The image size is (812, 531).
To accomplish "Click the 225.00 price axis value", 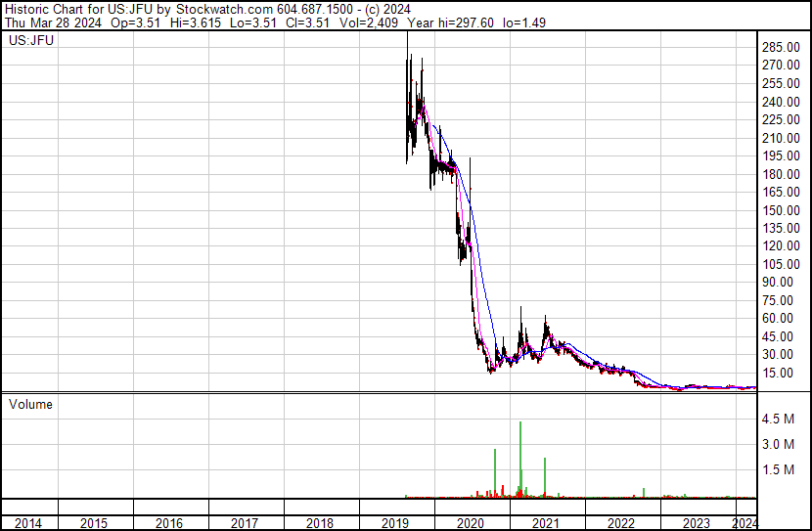I will pyautogui.click(x=781, y=119).
